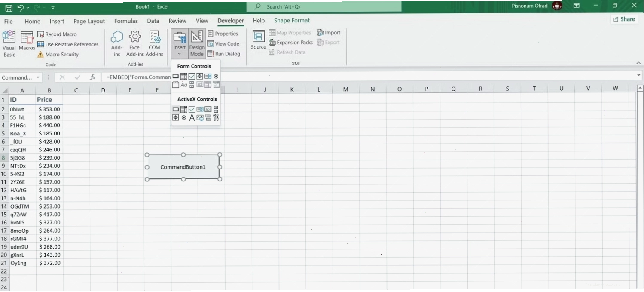The image size is (644, 292).
Task: Open the Undo history dropdown
Action: (x=28, y=7)
